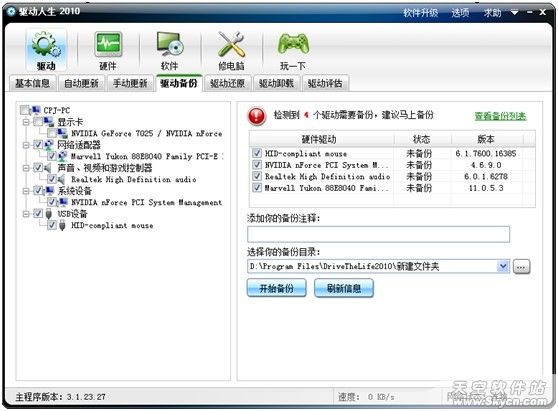Uncheck the USB设备 category checkbox
558x411 pixels.
[38, 213]
